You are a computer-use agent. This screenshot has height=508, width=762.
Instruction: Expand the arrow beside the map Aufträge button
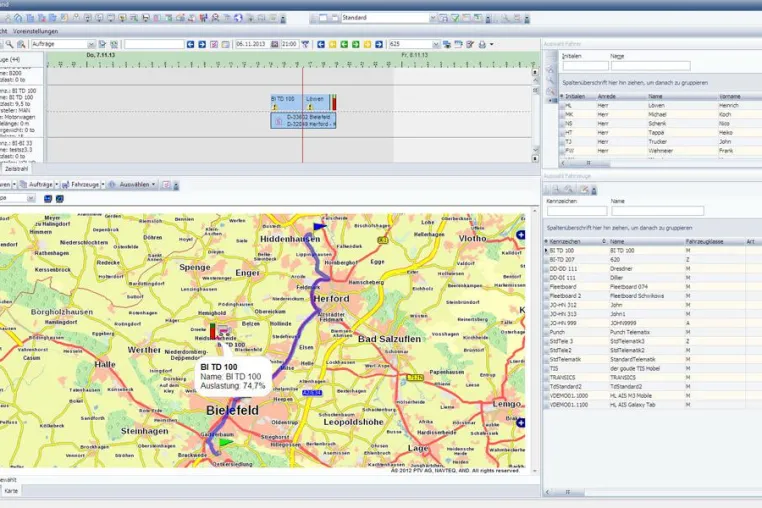56,185
